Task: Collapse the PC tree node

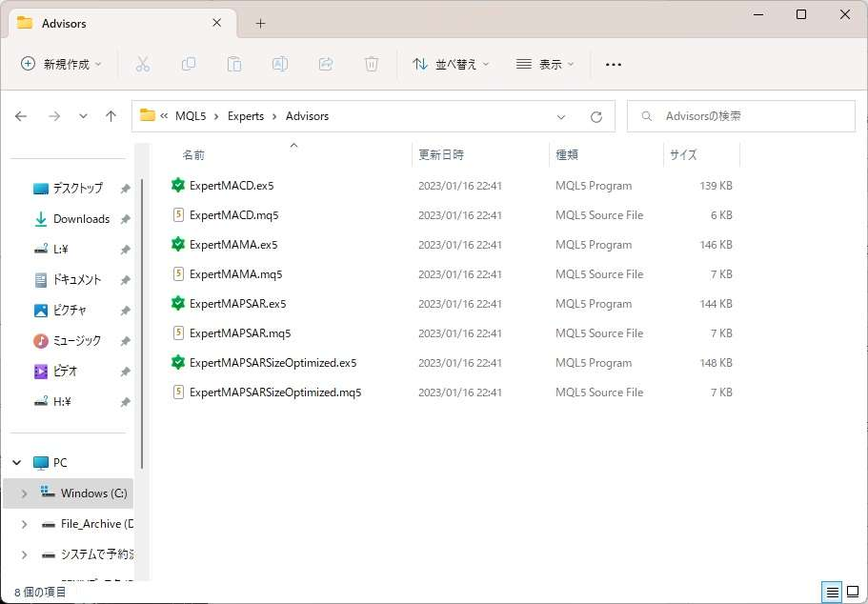Action: point(17,462)
